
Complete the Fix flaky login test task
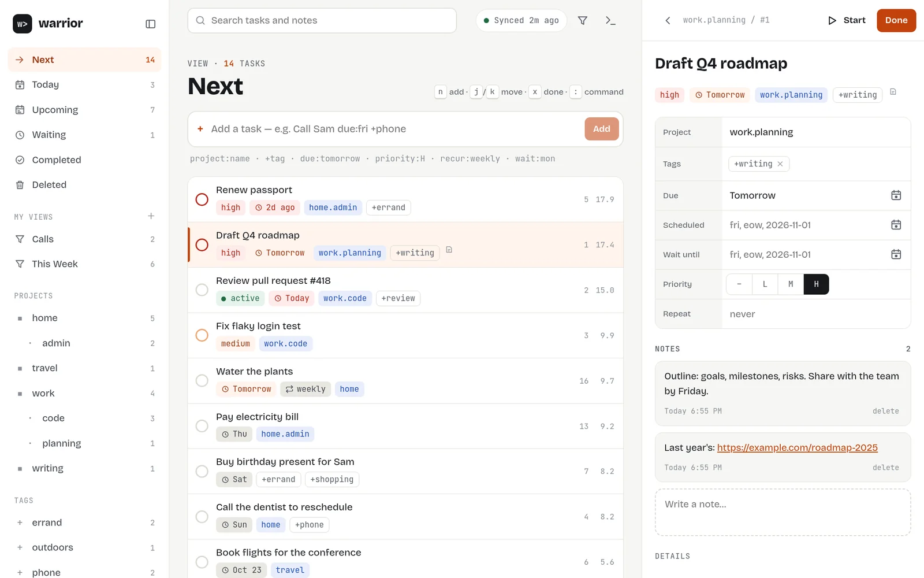coord(202,335)
